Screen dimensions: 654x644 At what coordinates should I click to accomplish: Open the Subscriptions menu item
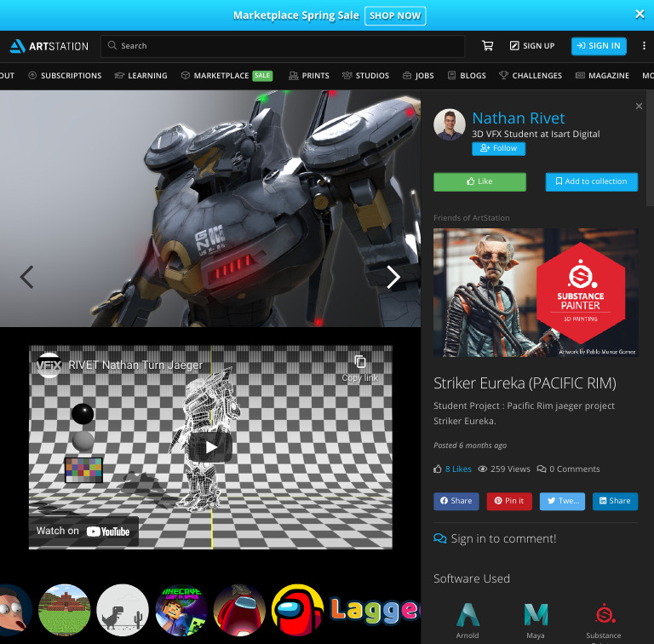[x=65, y=76]
